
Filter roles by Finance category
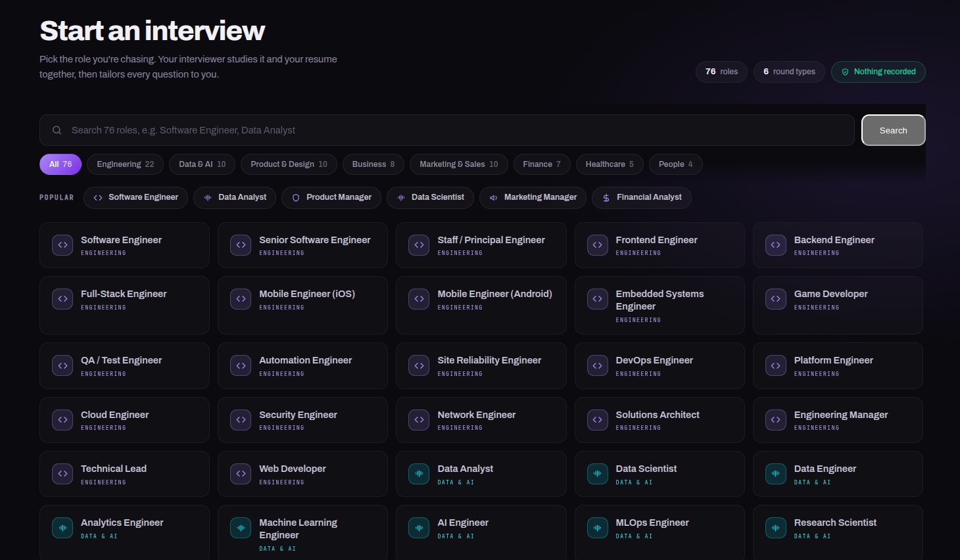(542, 164)
